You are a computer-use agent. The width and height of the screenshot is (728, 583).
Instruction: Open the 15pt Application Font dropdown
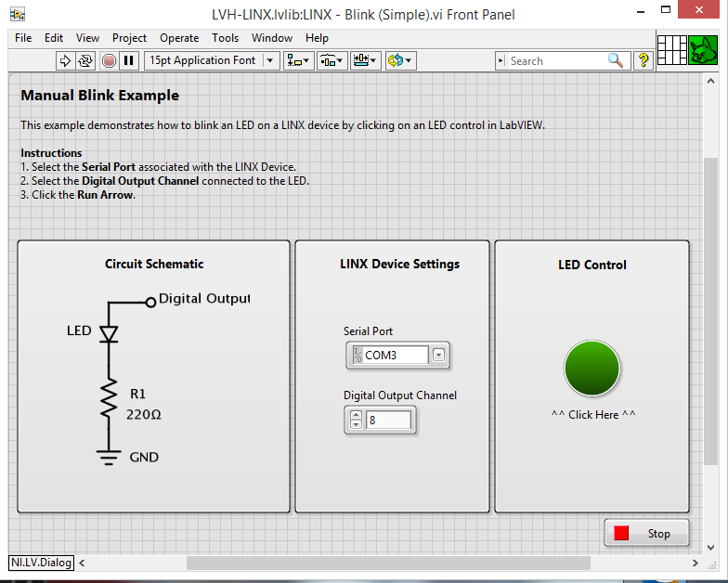[212, 61]
